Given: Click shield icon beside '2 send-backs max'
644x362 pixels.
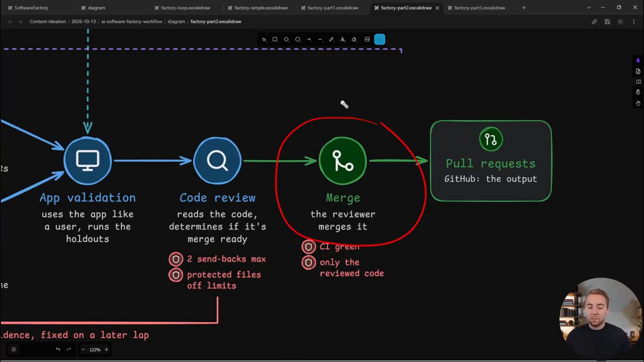Looking at the screenshot, I should click(x=176, y=259).
